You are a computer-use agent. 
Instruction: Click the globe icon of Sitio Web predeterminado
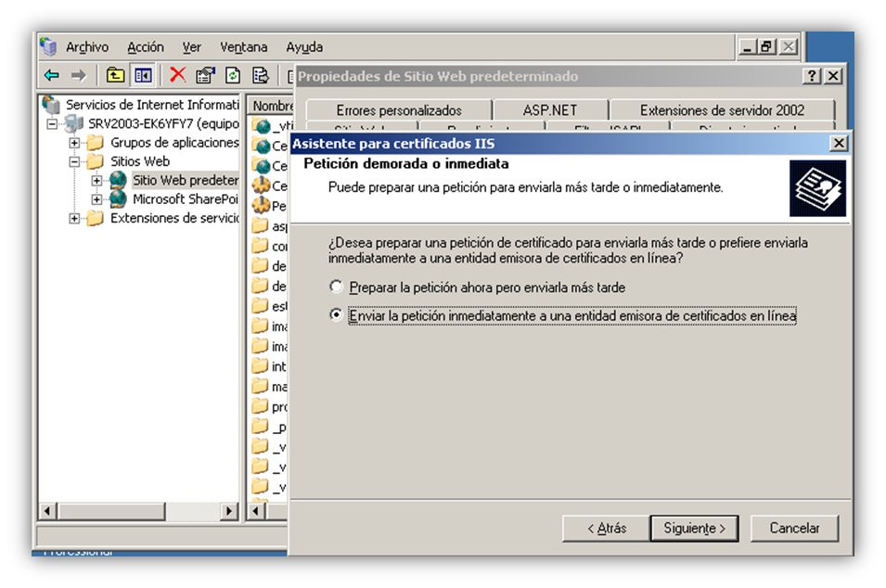click(x=118, y=180)
